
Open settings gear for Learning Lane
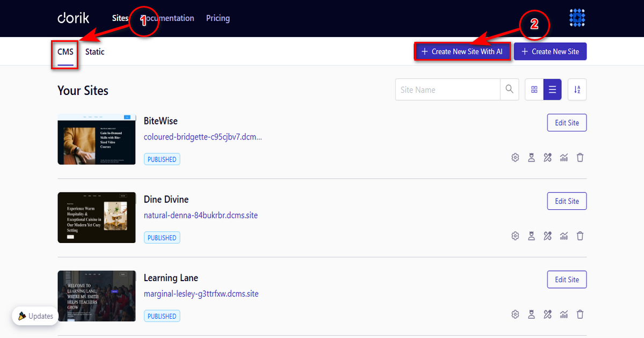515,314
